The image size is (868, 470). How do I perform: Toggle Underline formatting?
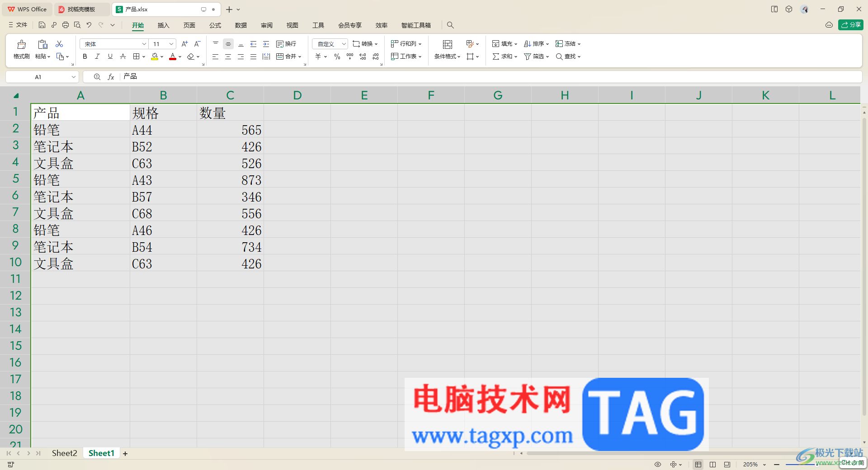[110, 56]
